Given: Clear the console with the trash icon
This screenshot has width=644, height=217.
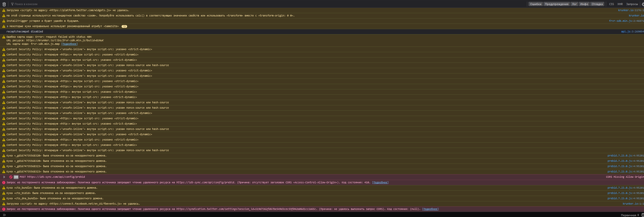Looking at the screenshot, I should click(4, 4).
